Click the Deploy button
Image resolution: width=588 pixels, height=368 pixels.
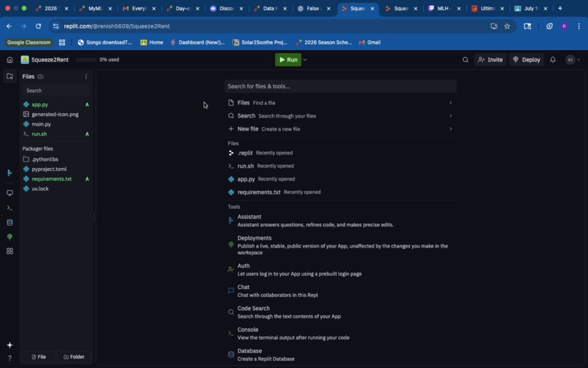tap(527, 60)
